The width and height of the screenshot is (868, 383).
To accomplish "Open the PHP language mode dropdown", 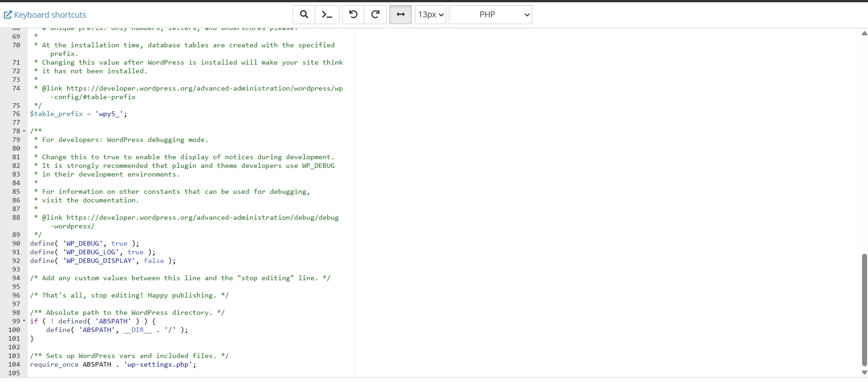I will tap(490, 15).
